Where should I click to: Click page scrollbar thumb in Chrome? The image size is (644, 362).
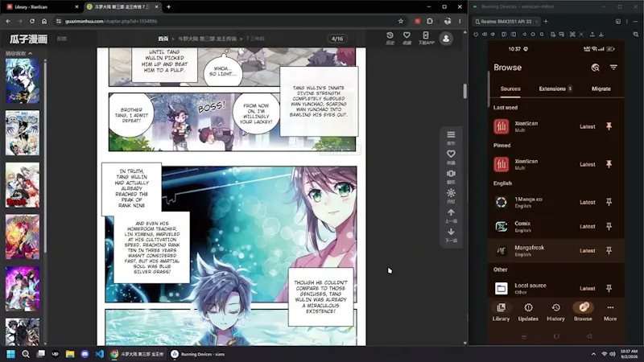(x=465, y=91)
